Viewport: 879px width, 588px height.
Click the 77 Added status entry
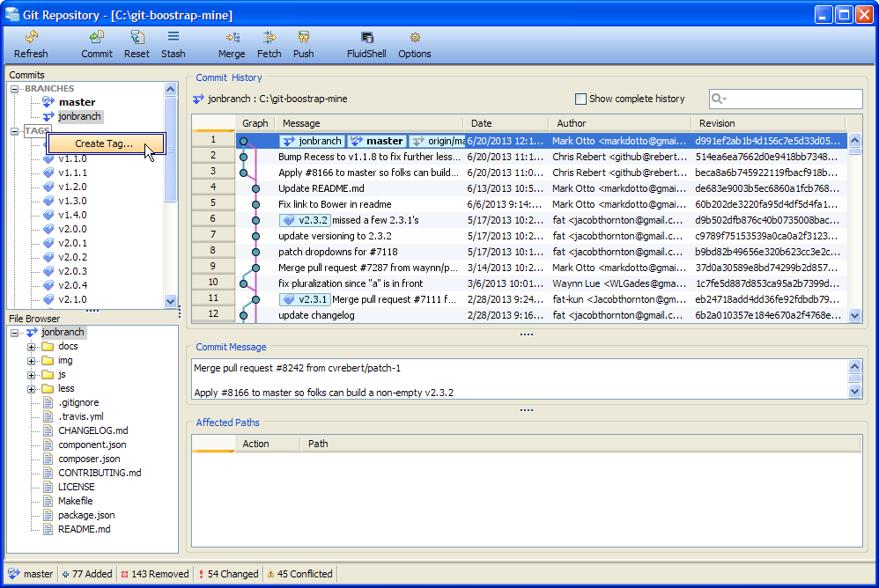(87, 573)
